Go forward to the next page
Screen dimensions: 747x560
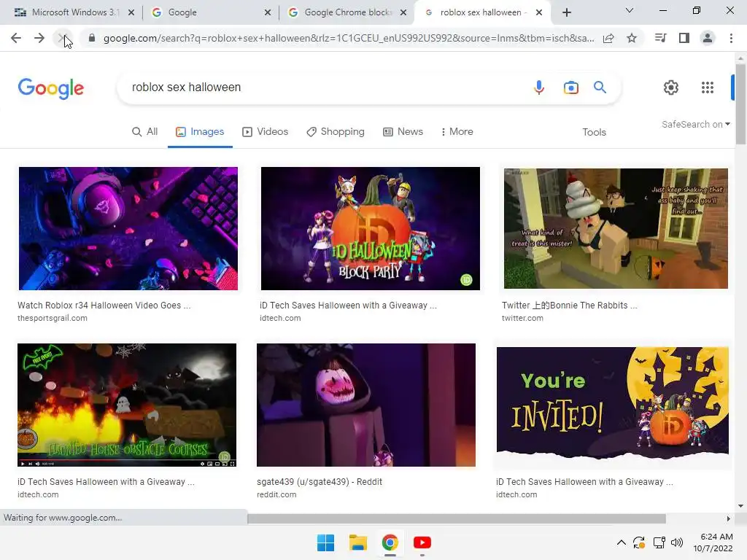point(39,38)
